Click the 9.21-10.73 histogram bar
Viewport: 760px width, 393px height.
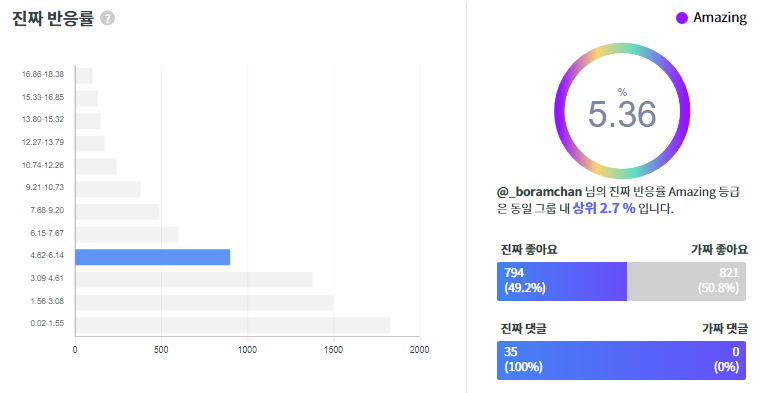[x=108, y=189]
